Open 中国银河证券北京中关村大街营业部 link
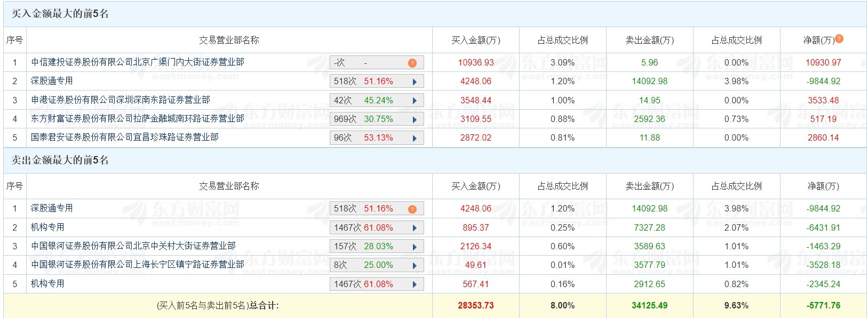 pyautogui.click(x=133, y=246)
